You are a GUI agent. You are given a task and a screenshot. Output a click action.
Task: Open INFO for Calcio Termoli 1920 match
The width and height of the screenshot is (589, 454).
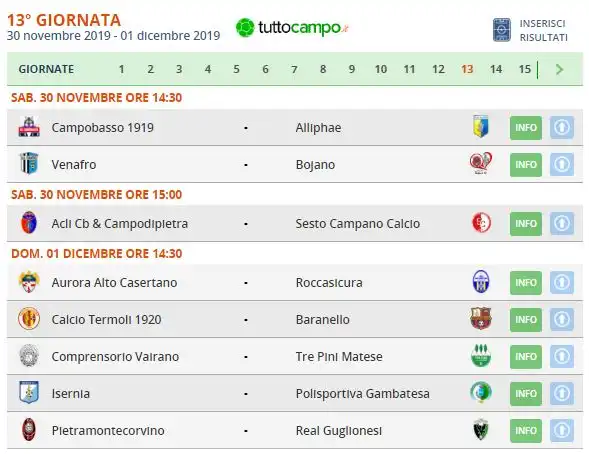point(526,320)
